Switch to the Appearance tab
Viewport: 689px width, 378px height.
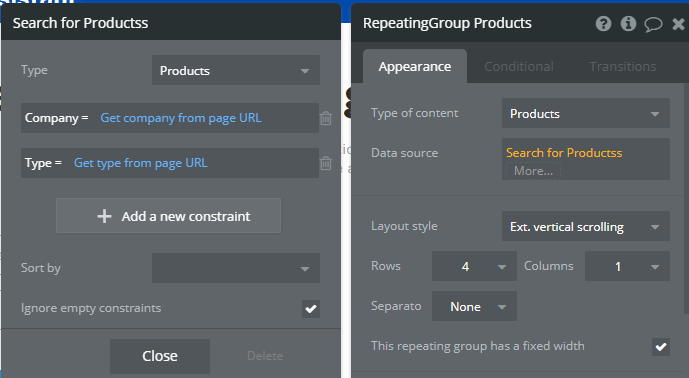(x=415, y=66)
